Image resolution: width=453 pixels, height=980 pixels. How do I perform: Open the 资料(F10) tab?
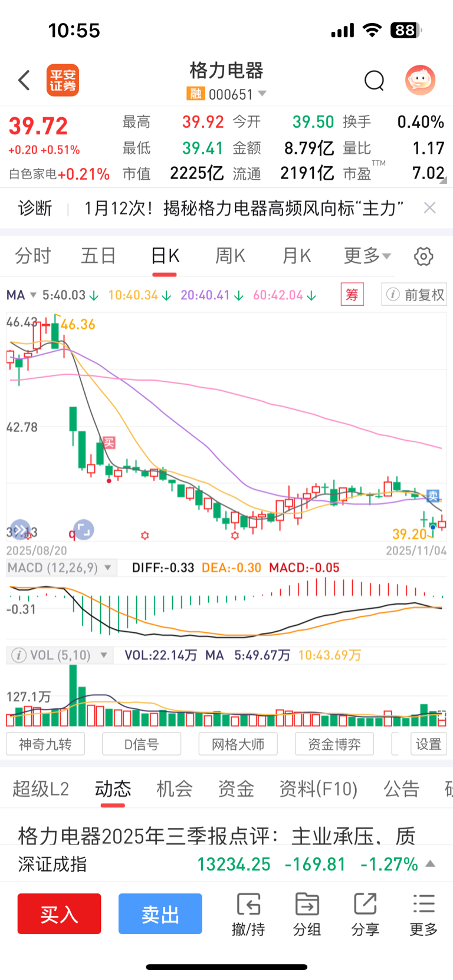(x=319, y=788)
